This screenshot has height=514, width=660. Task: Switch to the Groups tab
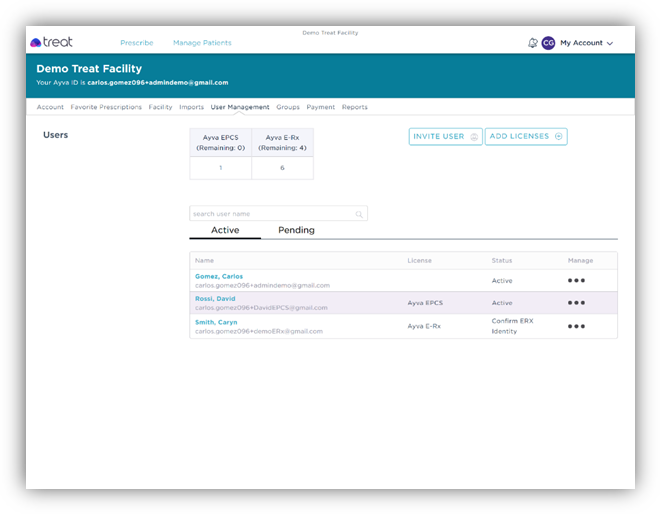point(288,107)
